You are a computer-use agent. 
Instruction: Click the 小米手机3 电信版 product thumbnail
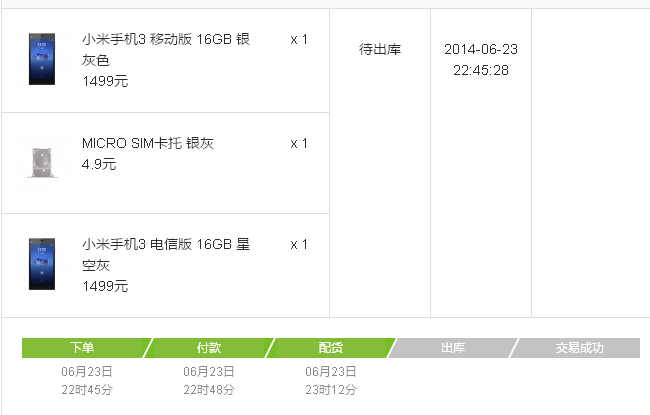point(42,264)
